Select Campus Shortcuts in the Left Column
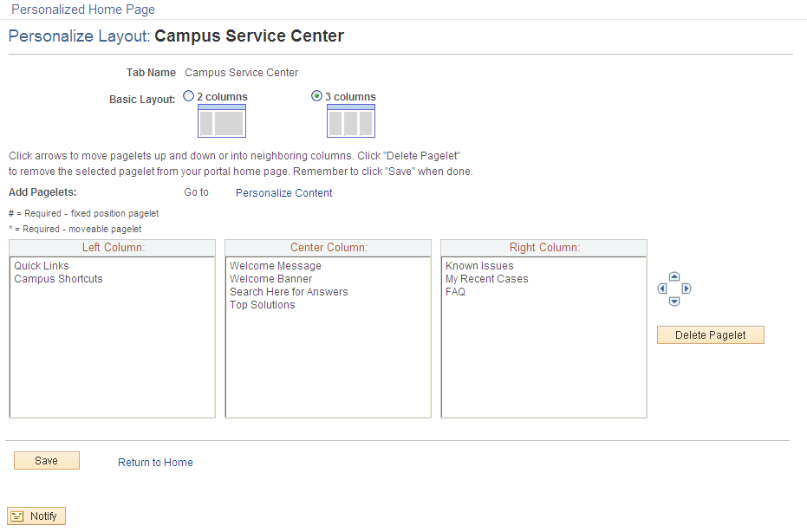Image resolution: width=807 pixels, height=532 pixels. [58, 278]
